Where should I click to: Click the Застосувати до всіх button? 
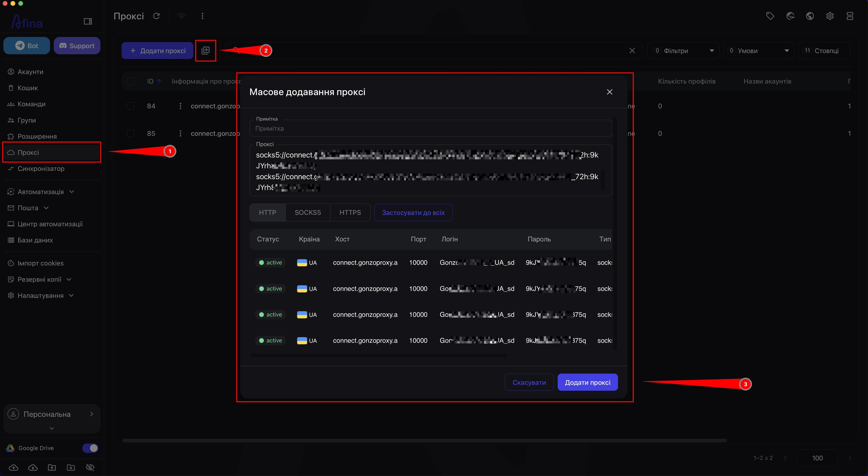pyautogui.click(x=413, y=213)
